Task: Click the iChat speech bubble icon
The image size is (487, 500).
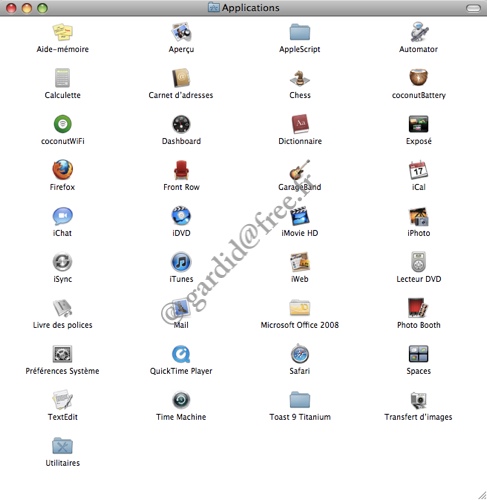Action: click(62, 216)
